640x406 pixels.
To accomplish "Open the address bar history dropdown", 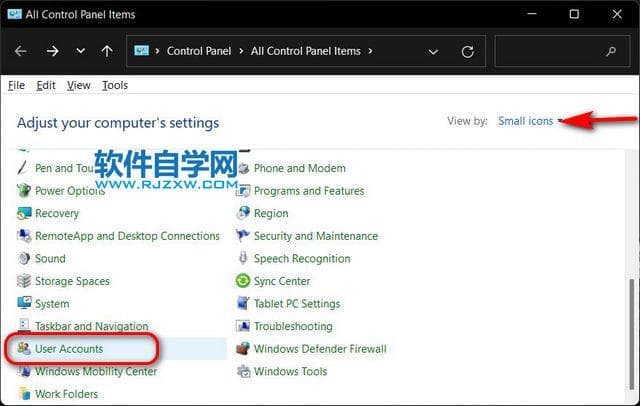I will 433,51.
